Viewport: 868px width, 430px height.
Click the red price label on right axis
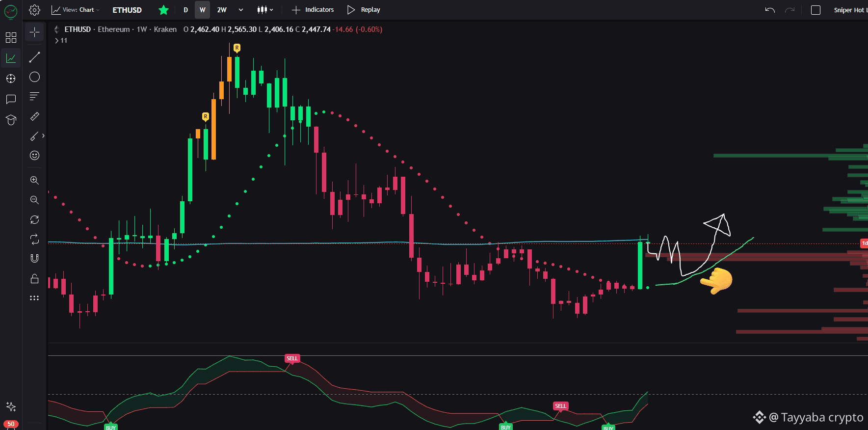point(865,243)
